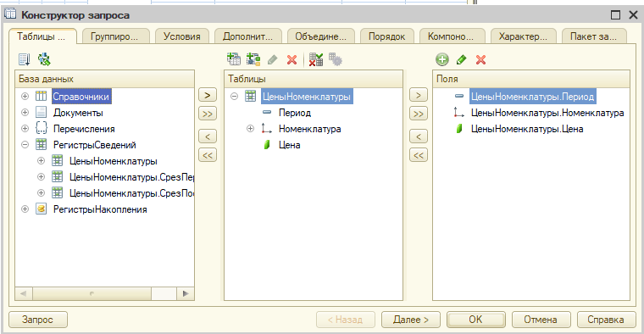Maximize the Конструктор запроса window

615,15
